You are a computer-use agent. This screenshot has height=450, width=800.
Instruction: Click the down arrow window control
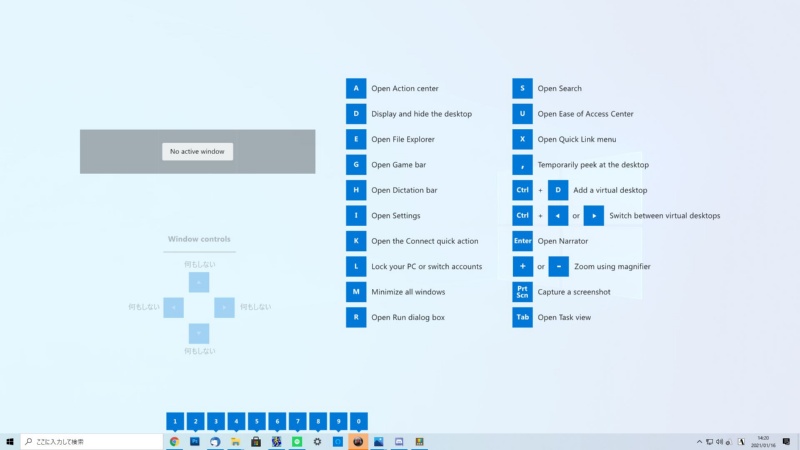tap(199, 333)
